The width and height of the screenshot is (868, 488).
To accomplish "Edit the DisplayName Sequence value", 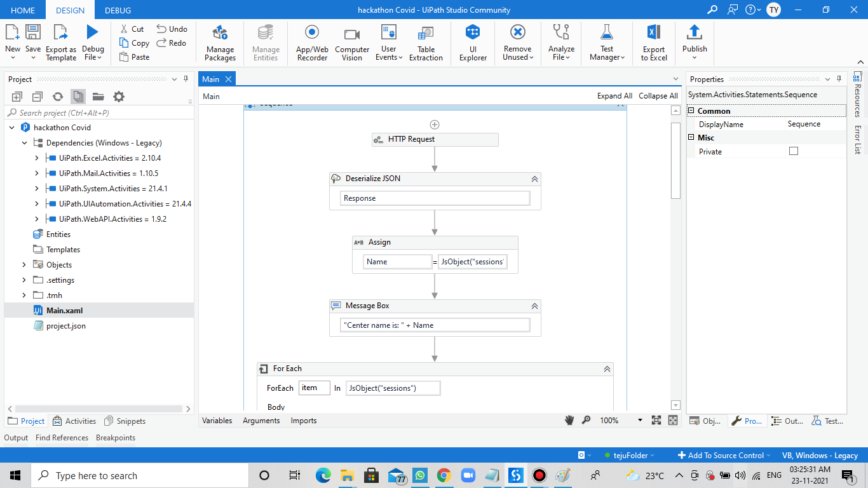I will coord(817,124).
